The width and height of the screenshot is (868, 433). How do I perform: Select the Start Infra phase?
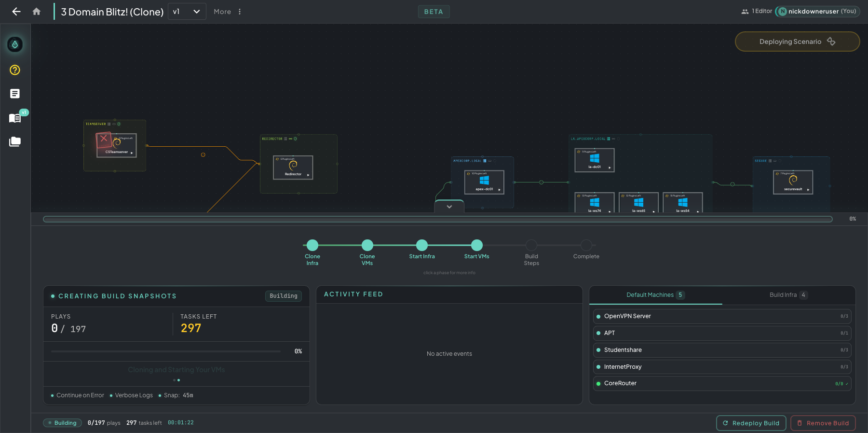coord(422,245)
